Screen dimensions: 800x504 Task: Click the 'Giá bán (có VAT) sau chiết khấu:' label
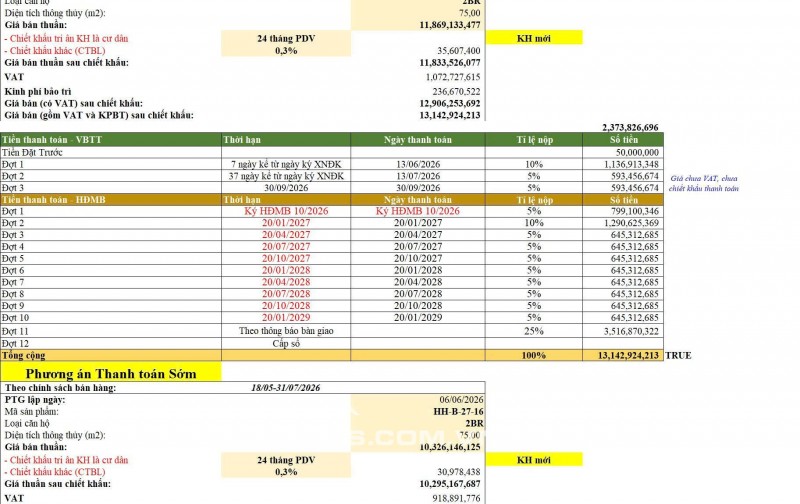point(74,104)
